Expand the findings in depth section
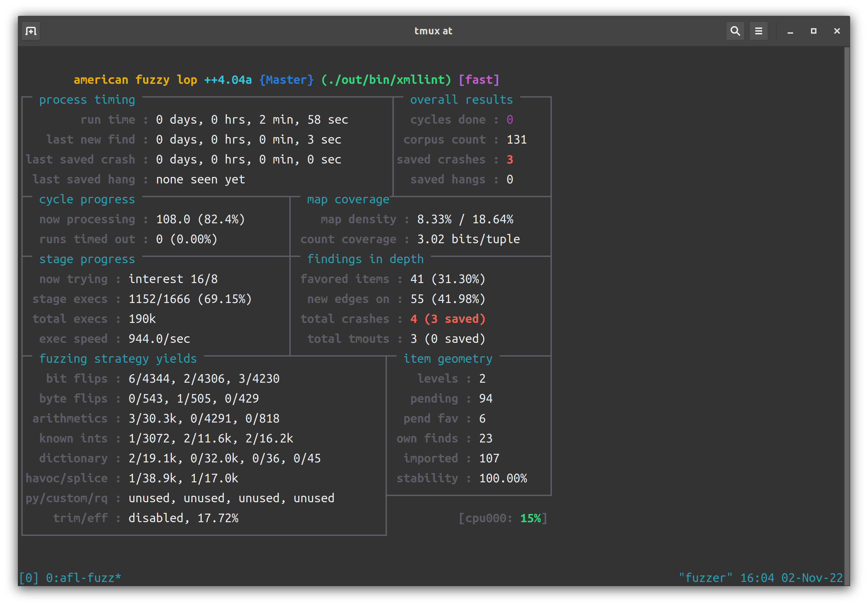Viewport: 868px width, 606px height. [x=365, y=259]
